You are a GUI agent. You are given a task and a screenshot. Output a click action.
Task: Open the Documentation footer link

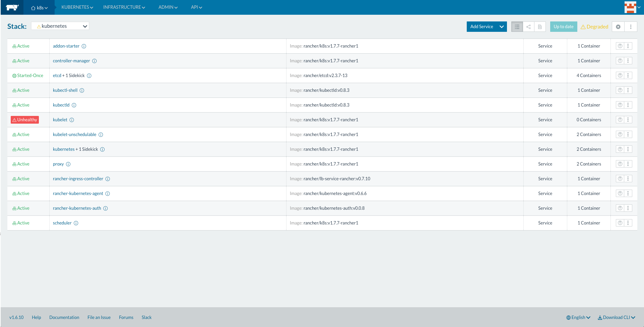coord(64,318)
